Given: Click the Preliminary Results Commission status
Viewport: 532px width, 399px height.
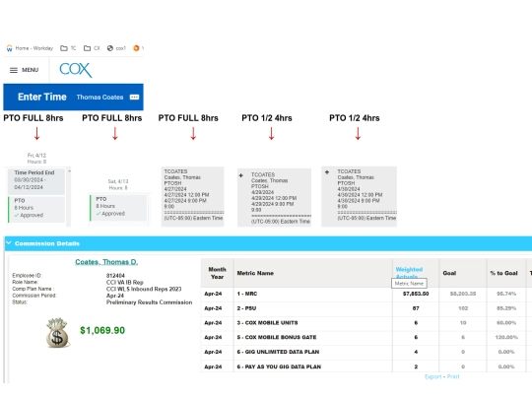Looking at the screenshot, I should pyautogui.click(x=150, y=302).
